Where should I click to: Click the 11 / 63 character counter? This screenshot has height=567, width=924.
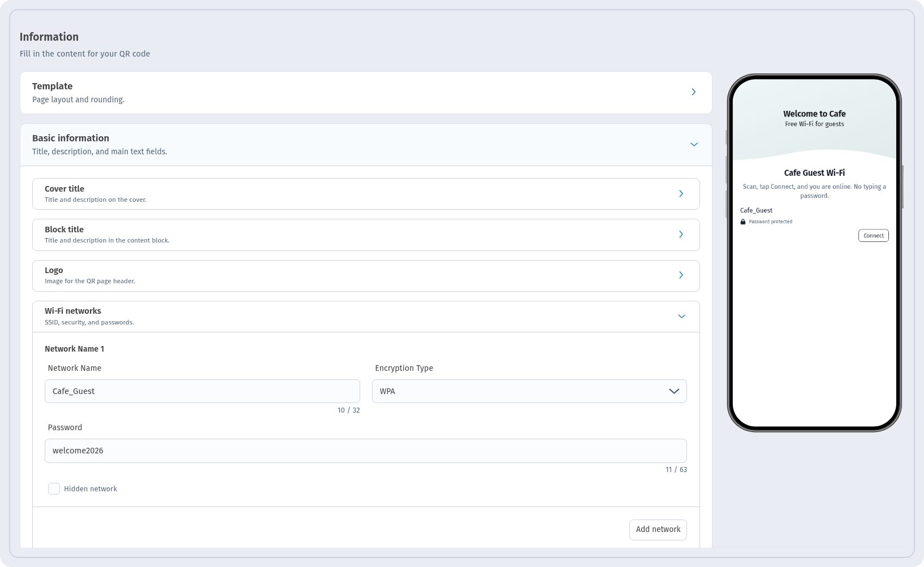pyautogui.click(x=676, y=470)
